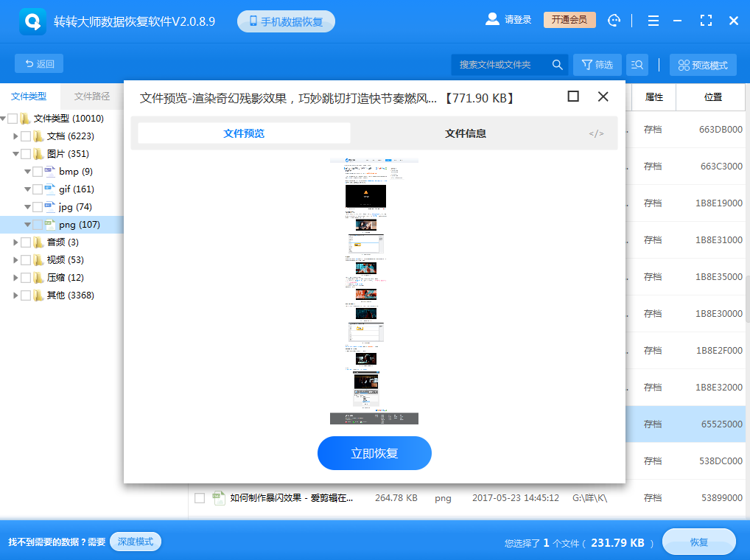Click the 筛选 filter icon
The width and height of the screenshot is (750, 560).
[597, 65]
